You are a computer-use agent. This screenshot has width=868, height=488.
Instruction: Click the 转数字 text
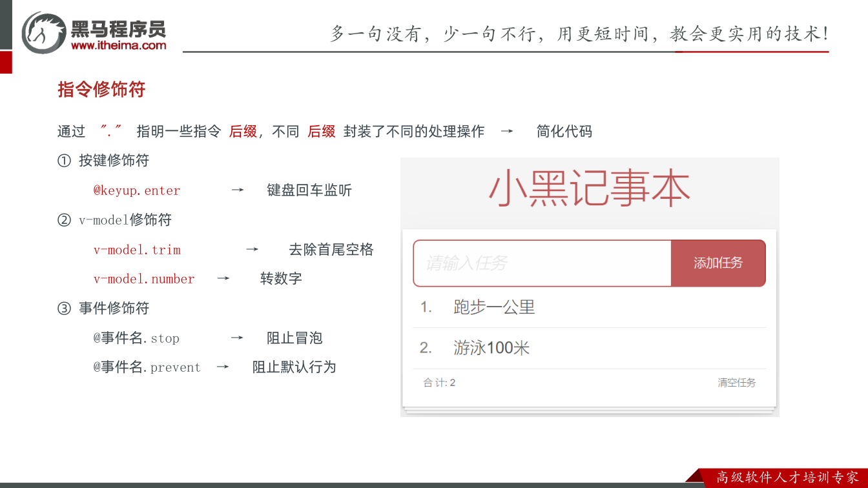tap(281, 279)
